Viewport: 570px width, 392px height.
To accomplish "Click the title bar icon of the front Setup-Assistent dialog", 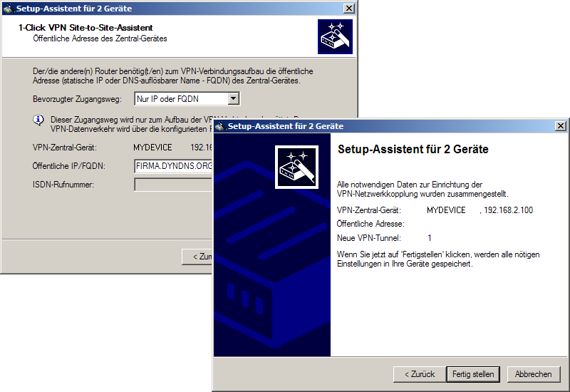I will click(x=220, y=126).
